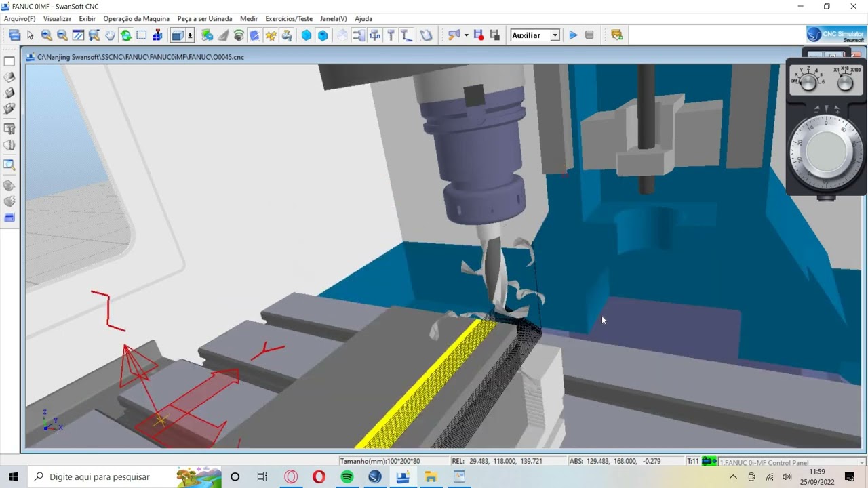868x488 pixels.
Task: Click the second blue hexagon workpiece icon
Action: [x=323, y=35]
